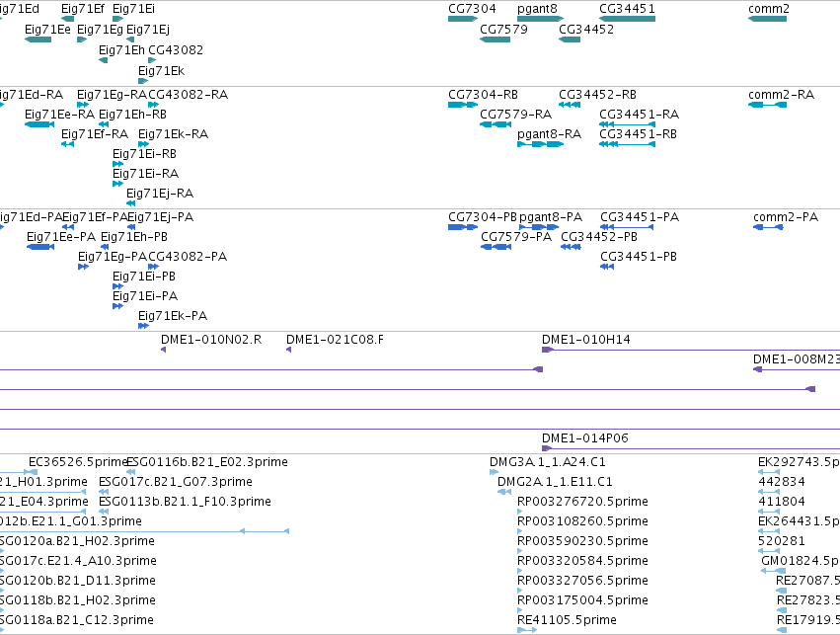Click the comm2 gene glyph
Image resolution: width=840 pixels, height=635 pixels.
pos(767,19)
